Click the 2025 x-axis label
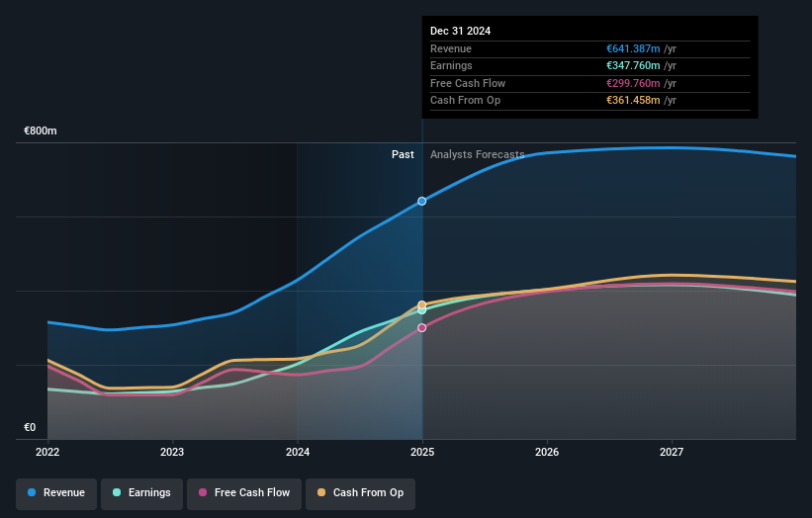 click(422, 452)
